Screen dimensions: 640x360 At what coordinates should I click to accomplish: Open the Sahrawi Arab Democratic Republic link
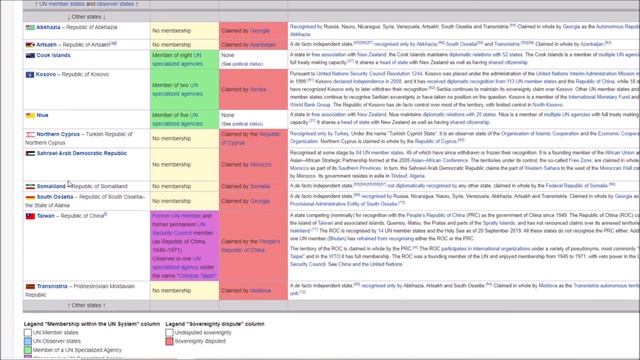point(82,153)
